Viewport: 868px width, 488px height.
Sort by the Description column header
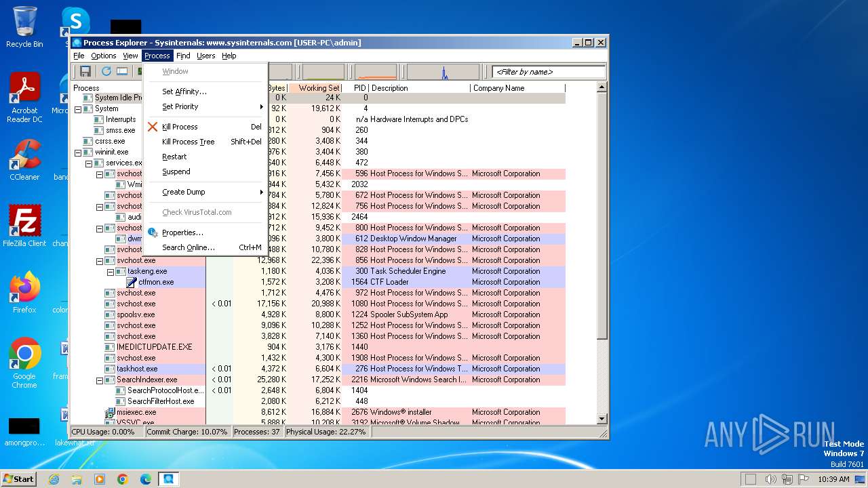click(419, 88)
